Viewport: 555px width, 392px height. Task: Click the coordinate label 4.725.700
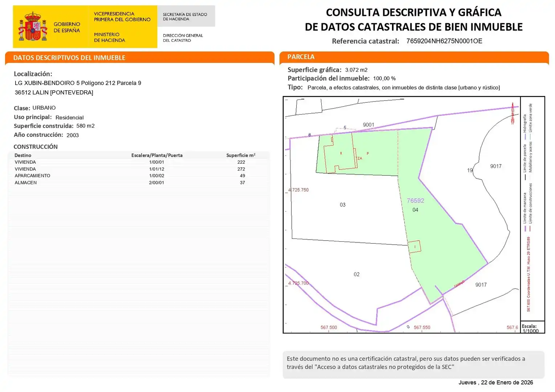click(298, 283)
